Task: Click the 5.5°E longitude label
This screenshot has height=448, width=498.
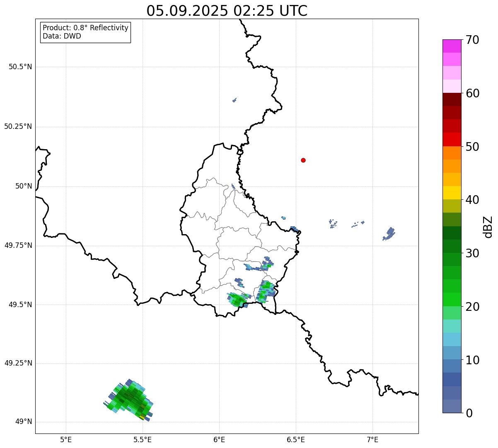Action: (x=143, y=439)
